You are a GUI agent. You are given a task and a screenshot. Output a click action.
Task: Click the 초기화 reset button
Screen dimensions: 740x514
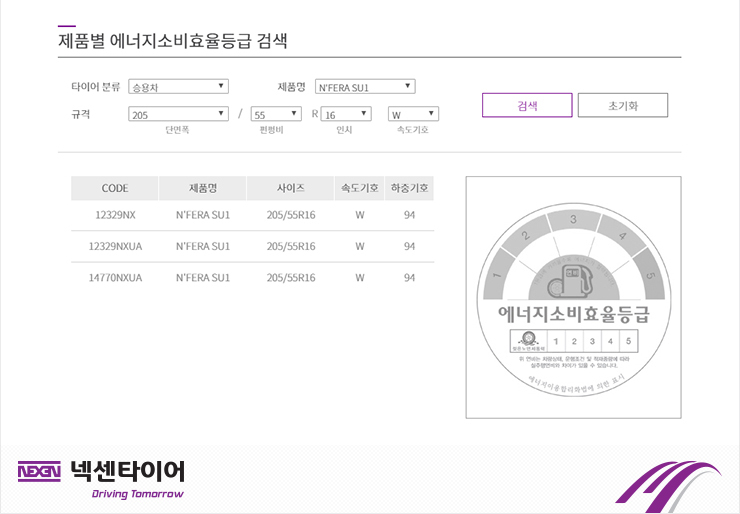[623, 105]
